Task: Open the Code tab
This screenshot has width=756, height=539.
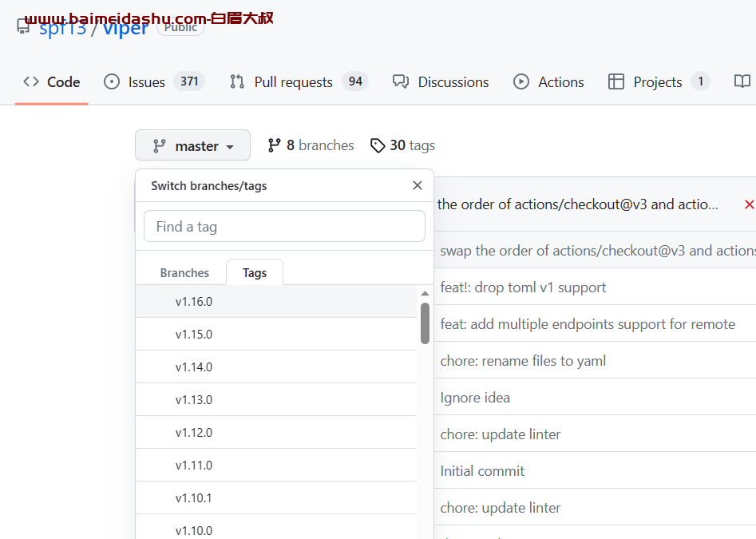Action: coord(52,82)
